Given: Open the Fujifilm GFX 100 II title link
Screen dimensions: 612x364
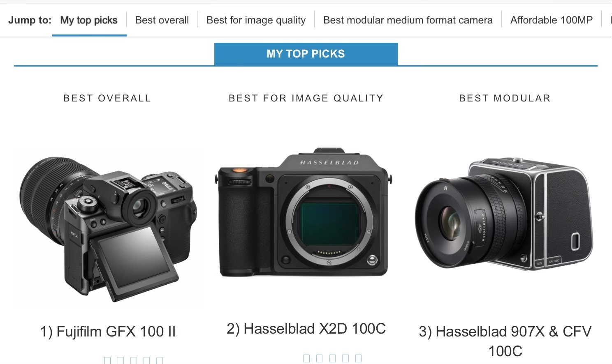Looking at the screenshot, I should 108,332.
